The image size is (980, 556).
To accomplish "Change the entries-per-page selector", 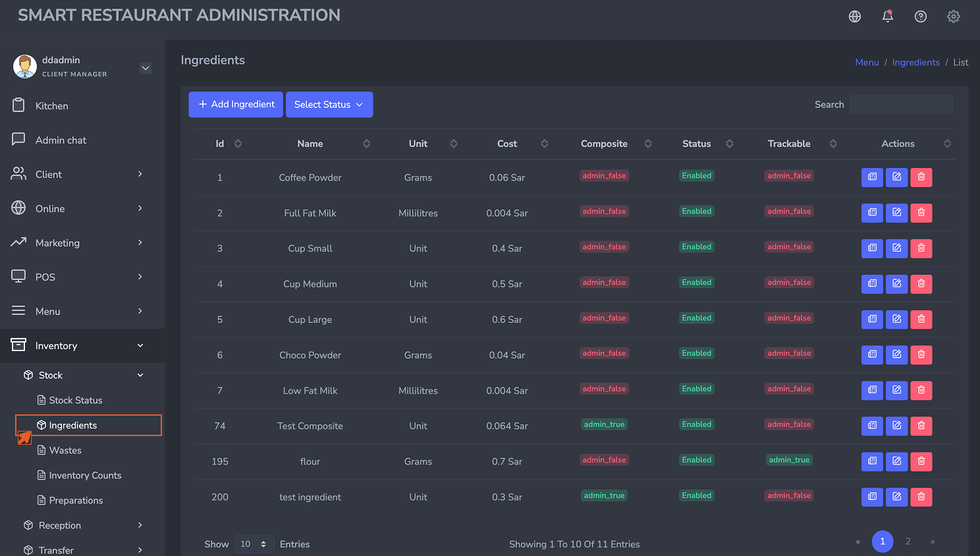I will pos(254,544).
